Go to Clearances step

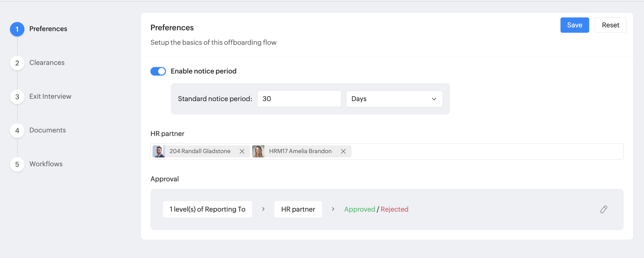pyautogui.click(x=47, y=62)
